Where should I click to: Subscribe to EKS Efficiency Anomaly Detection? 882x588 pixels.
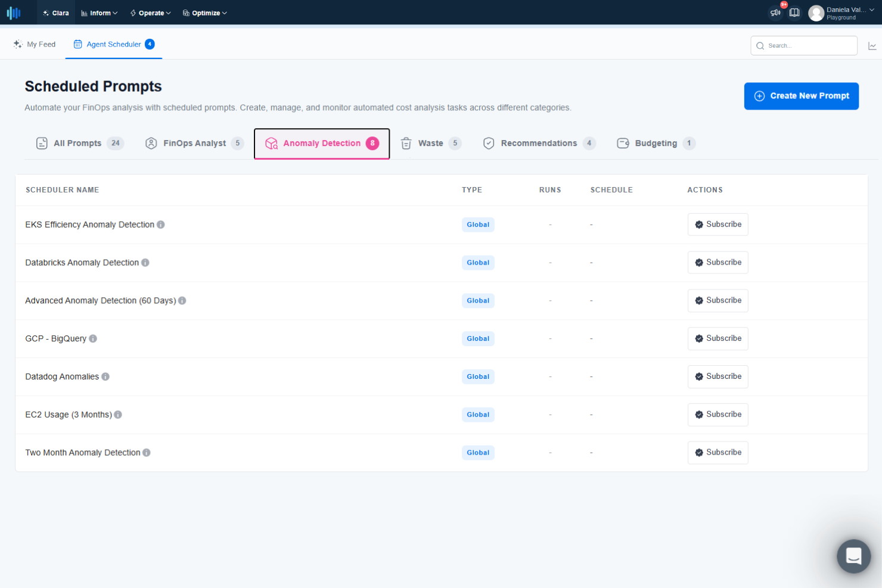pos(718,225)
